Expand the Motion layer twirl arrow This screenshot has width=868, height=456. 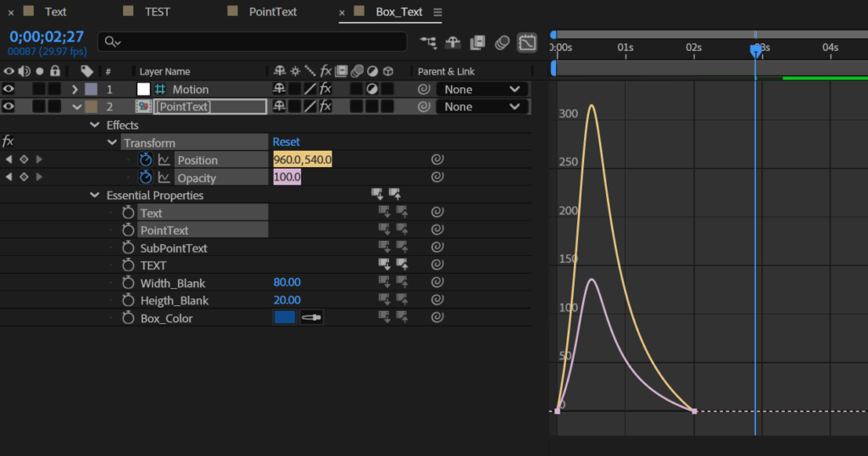75,89
